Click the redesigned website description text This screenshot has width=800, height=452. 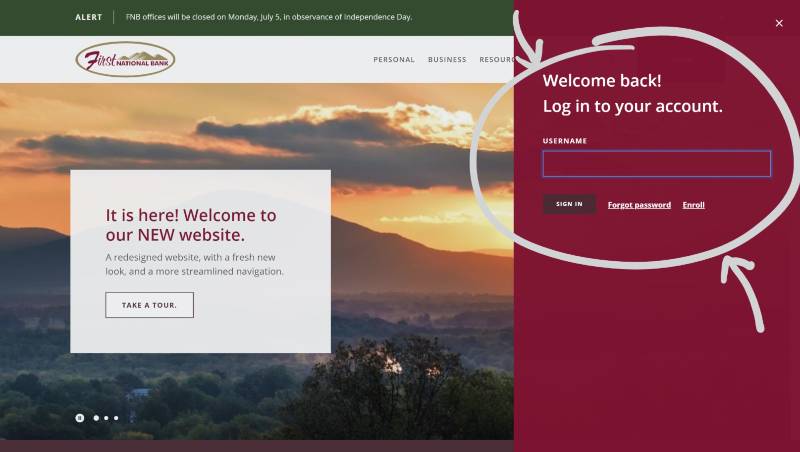point(194,264)
